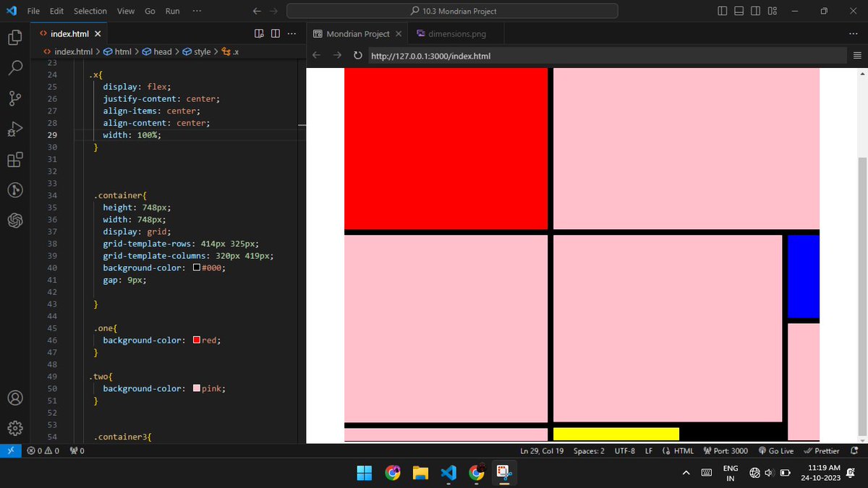Open the Selection menu

pyautogui.click(x=90, y=11)
